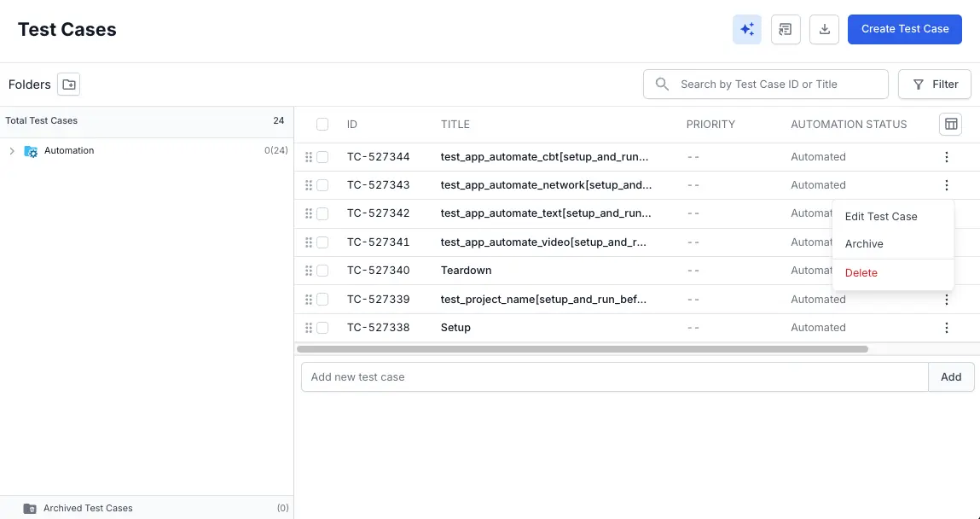The width and height of the screenshot is (980, 519).
Task: Open Archived Test Cases folder
Action: 88,508
